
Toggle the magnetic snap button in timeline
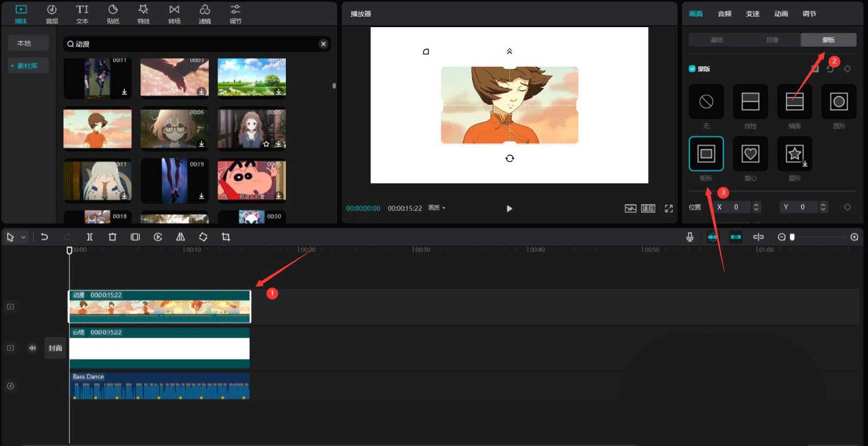[x=712, y=237]
